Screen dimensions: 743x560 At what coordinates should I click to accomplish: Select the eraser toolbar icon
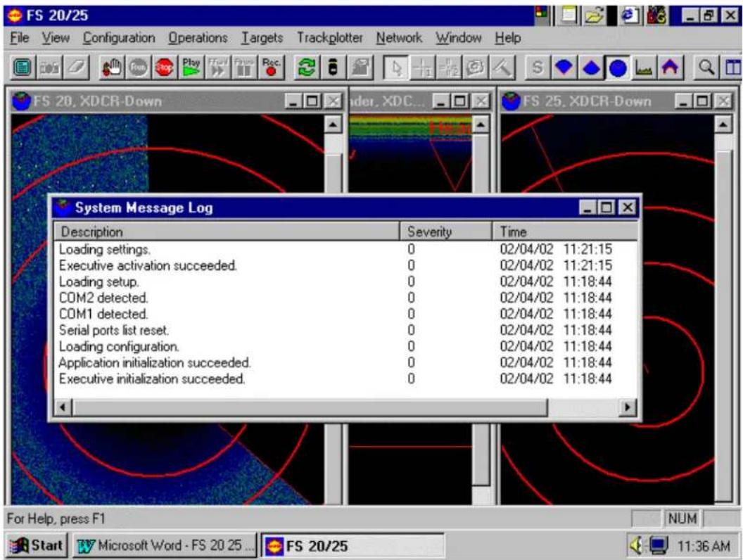click(76, 68)
